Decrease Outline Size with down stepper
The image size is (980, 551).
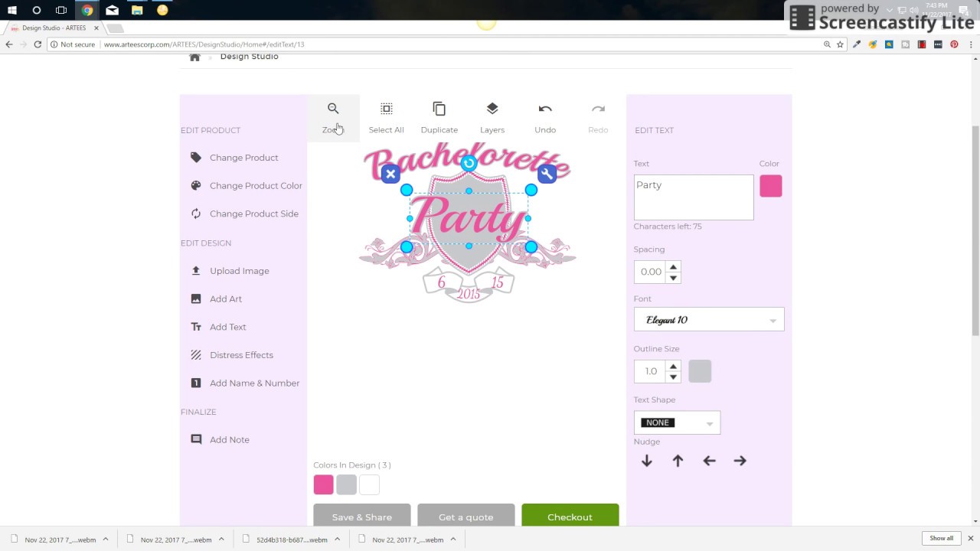pos(673,377)
